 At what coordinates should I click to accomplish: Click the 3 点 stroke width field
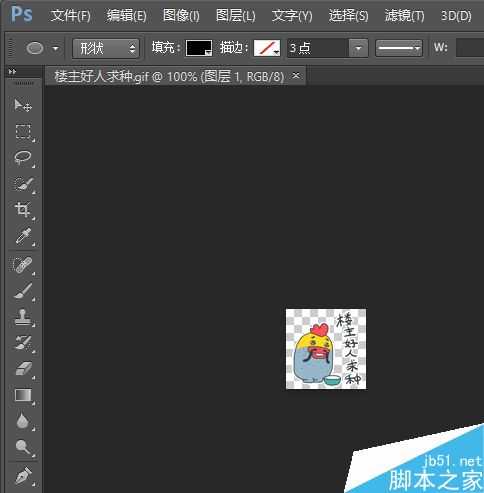coord(318,48)
